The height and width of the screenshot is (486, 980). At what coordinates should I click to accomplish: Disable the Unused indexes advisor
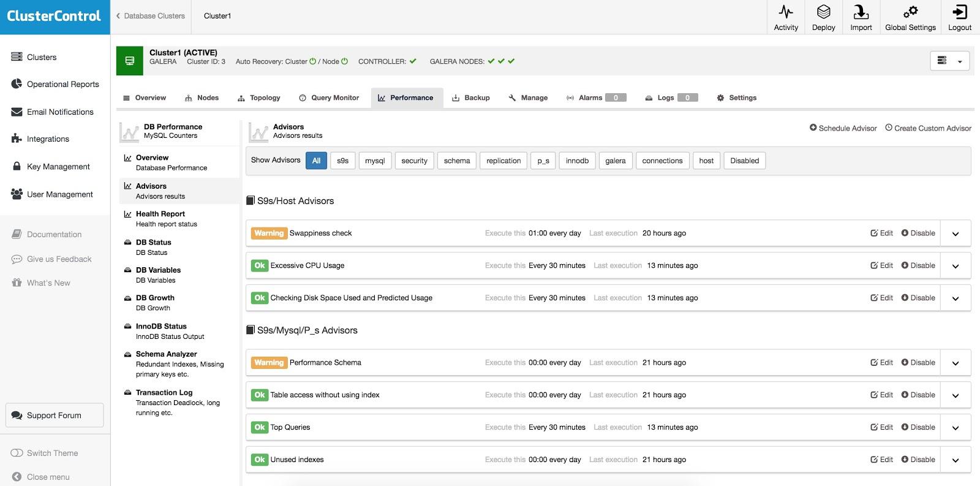[x=918, y=459]
